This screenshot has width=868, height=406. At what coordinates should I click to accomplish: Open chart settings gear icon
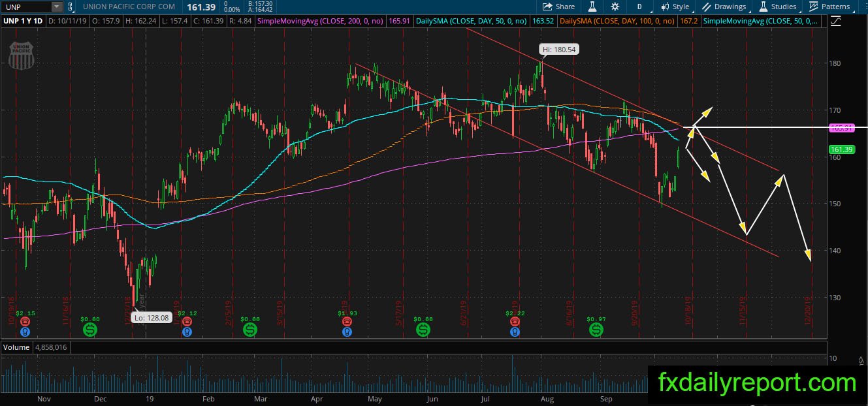tap(615, 7)
